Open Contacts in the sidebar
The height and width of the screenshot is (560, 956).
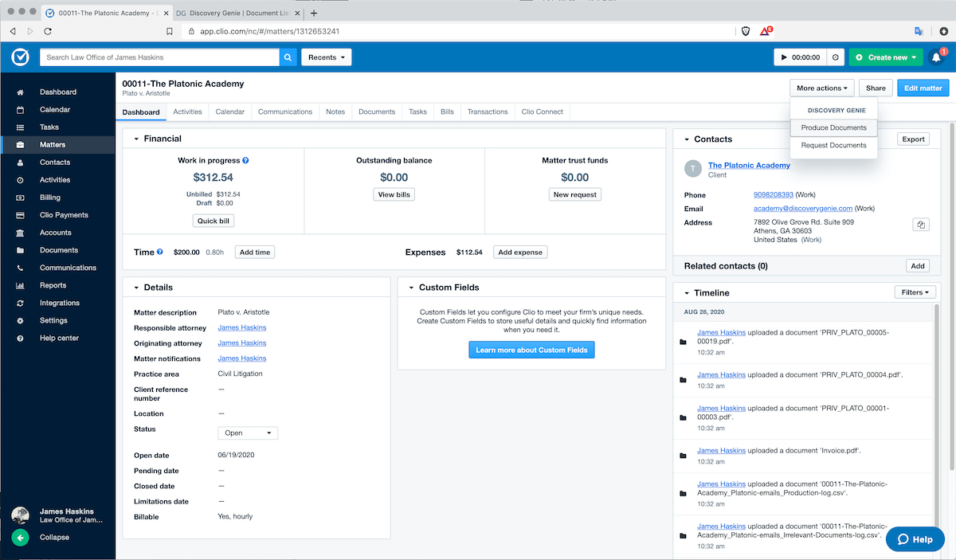[x=57, y=163]
